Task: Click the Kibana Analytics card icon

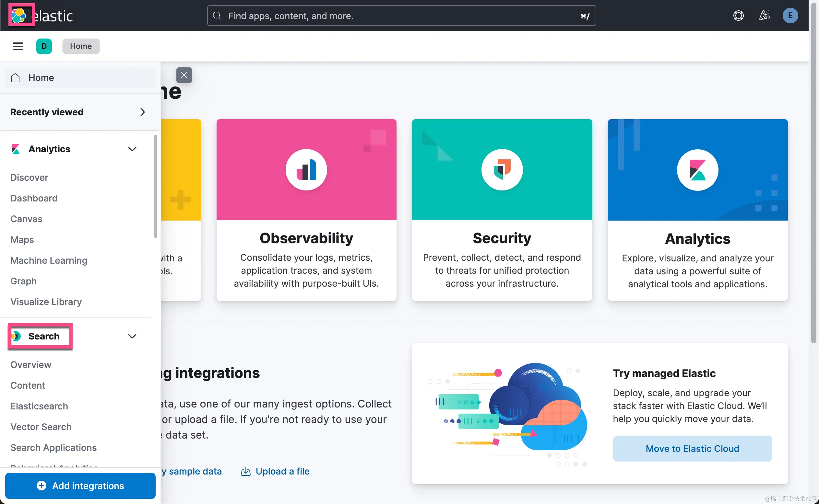Action: coord(697,170)
